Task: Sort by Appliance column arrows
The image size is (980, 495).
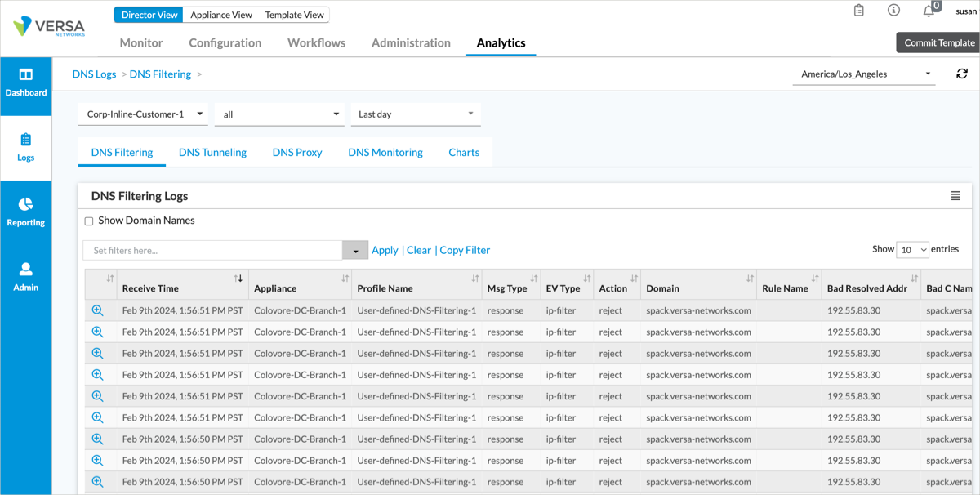Action: coord(345,279)
